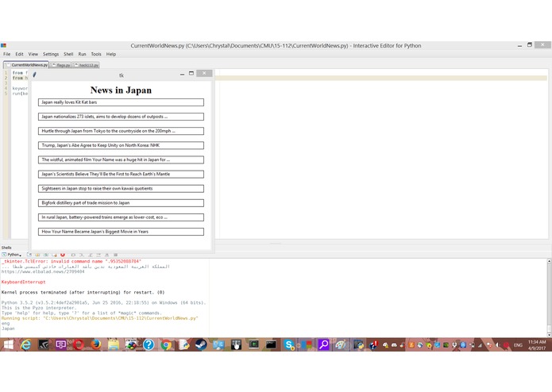Open 'In rural Japan, battery-powered trains' headline

(121, 217)
